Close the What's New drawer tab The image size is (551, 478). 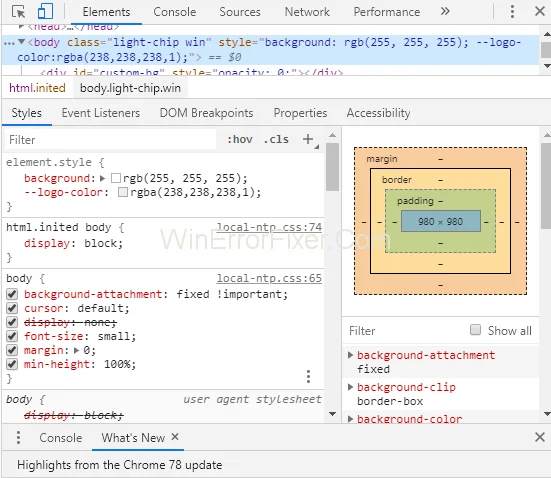175,437
